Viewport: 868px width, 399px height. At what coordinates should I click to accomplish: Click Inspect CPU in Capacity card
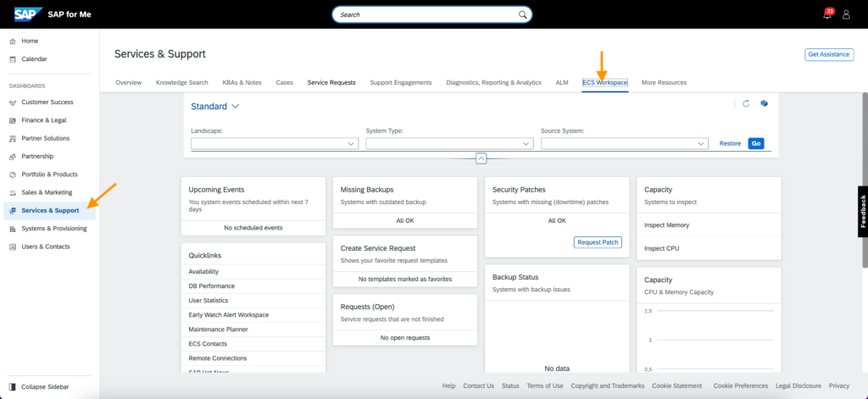click(x=661, y=248)
